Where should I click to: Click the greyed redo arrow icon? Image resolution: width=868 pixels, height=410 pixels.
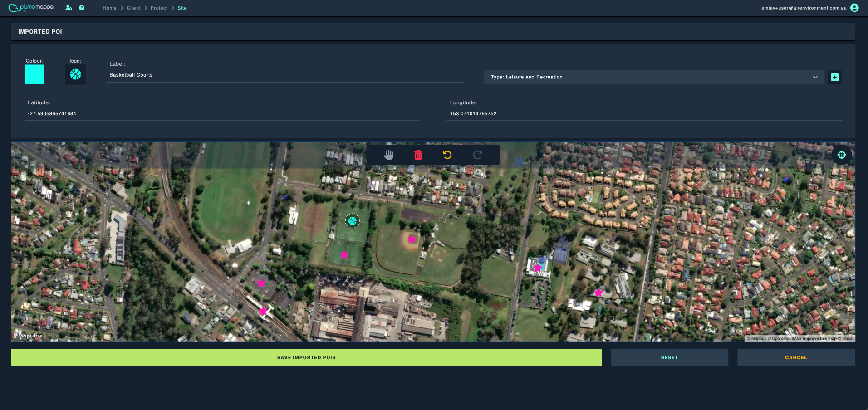click(477, 155)
